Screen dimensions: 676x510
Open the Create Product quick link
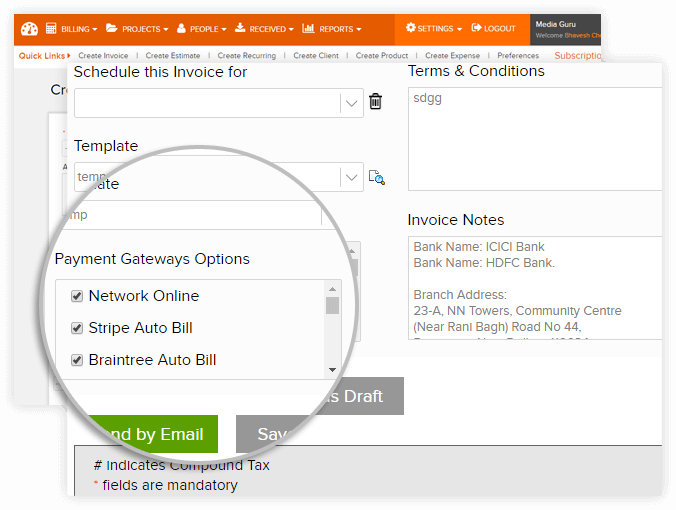(382, 56)
